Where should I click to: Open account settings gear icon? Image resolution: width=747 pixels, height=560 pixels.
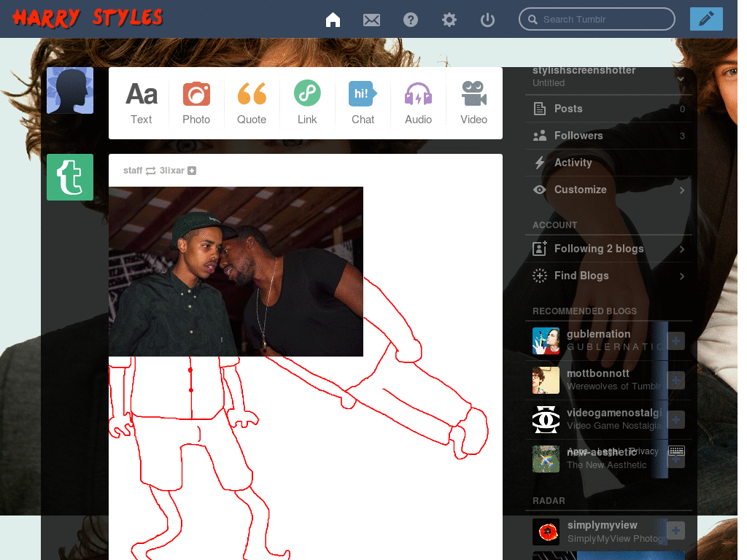coord(449,20)
